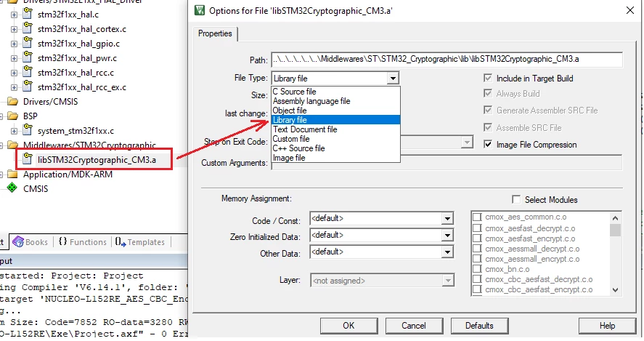Screen dimensions: 644x341
Task: Toggle Generate Assembler SRC File checkbox
Action: 488,111
